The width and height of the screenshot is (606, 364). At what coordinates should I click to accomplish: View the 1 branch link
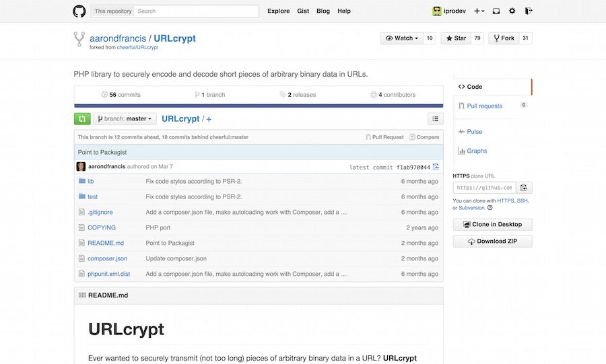tap(210, 95)
